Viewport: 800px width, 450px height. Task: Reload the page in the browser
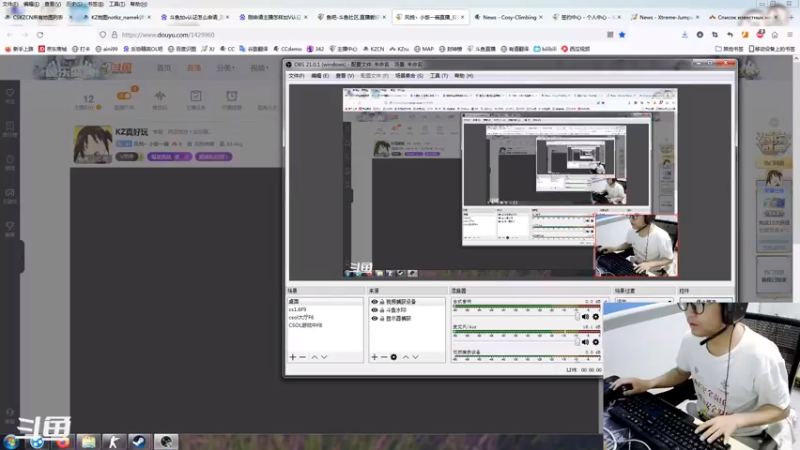[40, 35]
